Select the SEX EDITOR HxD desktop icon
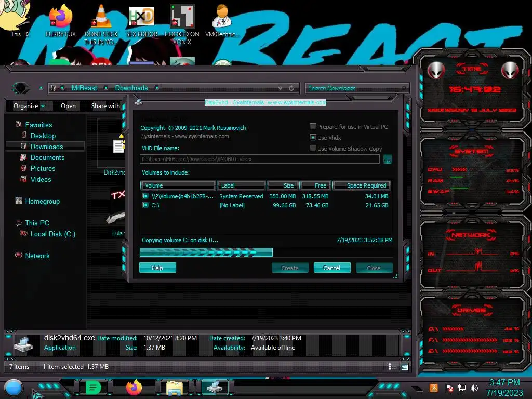This screenshot has width=532, height=399. pos(142,21)
